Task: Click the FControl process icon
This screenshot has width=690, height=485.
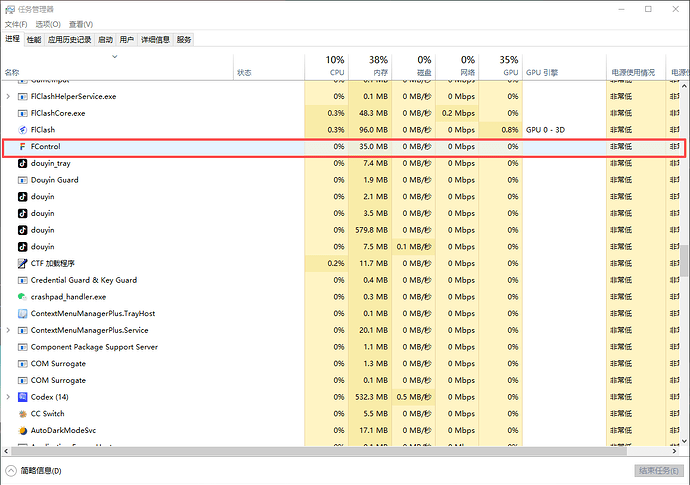Action: (x=22, y=147)
